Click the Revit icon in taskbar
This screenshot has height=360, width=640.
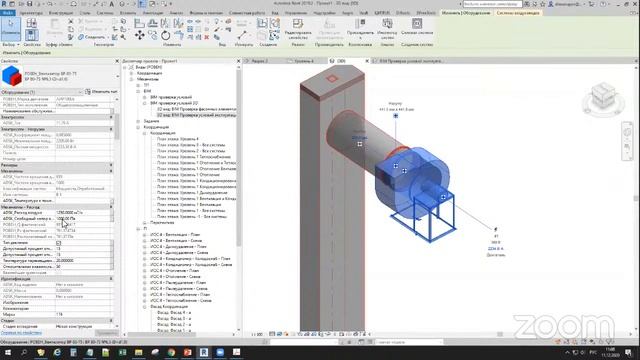[x=204, y=352]
